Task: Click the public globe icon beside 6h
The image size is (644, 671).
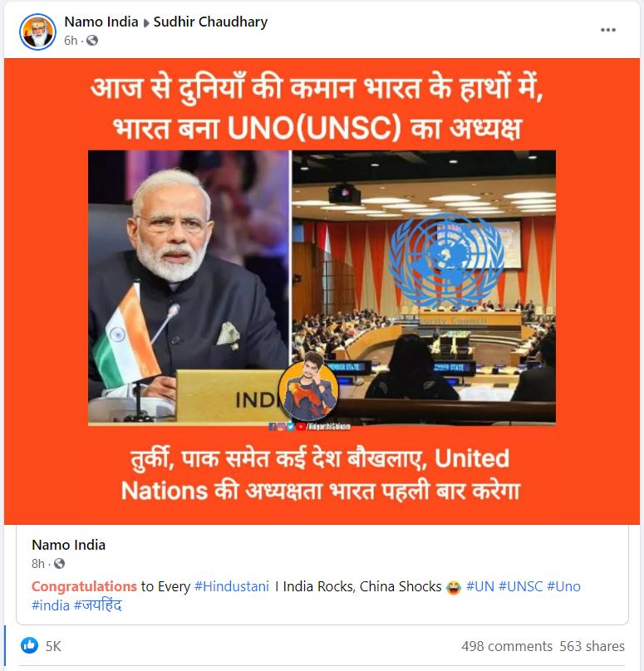Action: (x=92, y=41)
